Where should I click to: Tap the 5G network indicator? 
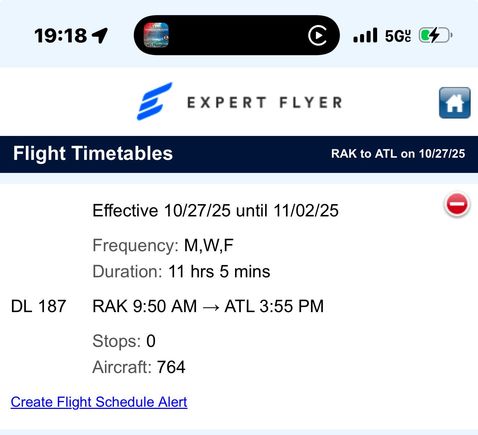point(398,36)
